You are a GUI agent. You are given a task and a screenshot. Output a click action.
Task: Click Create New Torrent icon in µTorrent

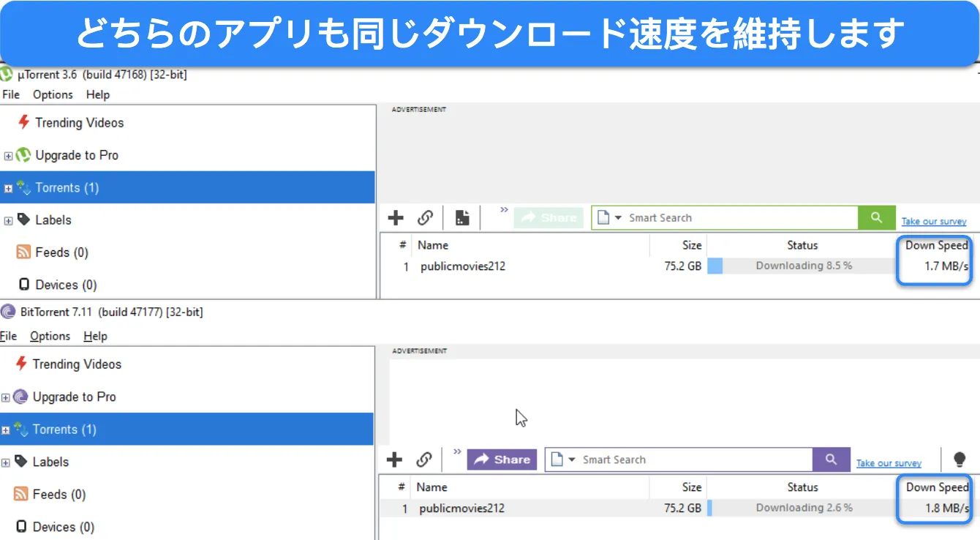(462, 217)
